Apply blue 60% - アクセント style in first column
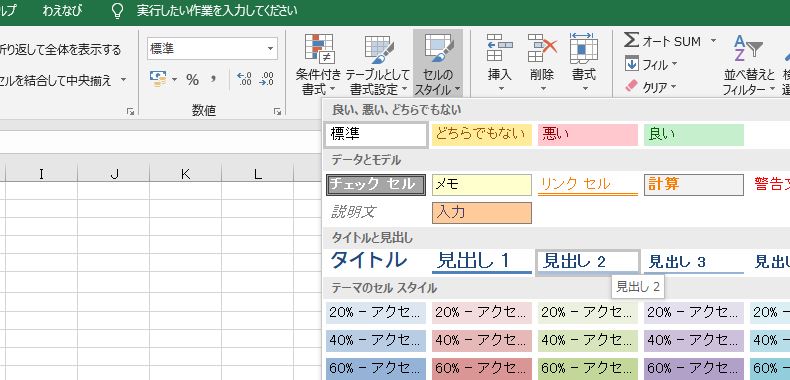The height and width of the screenshot is (380, 790). 376,368
